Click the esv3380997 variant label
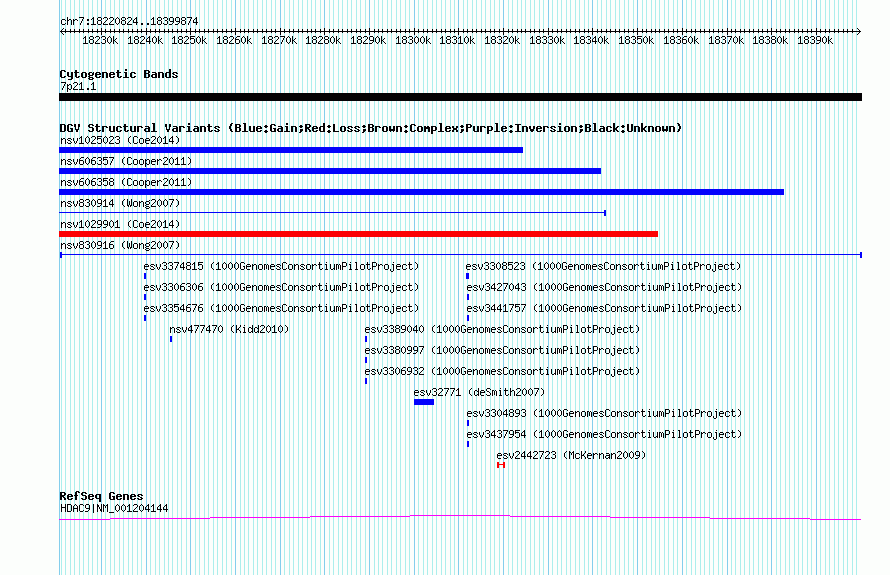 pos(502,350)
